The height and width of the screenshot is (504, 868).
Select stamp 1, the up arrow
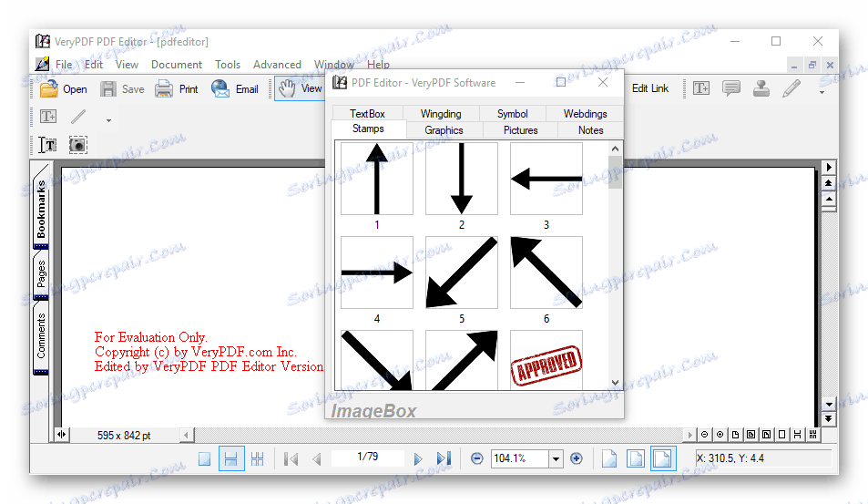click(377, 179)
